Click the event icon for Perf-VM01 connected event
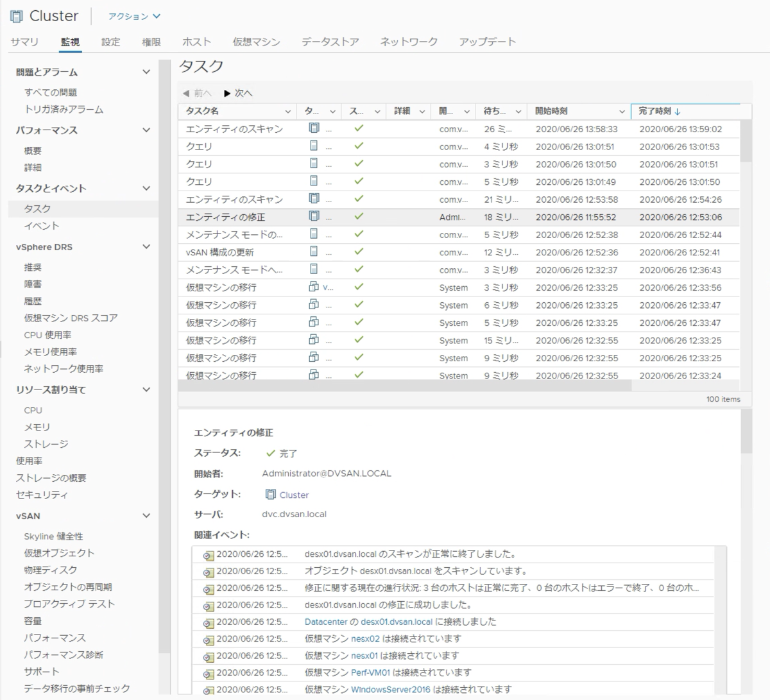Image resolution: width=770 pixels, height=700 pixels. 209,674
